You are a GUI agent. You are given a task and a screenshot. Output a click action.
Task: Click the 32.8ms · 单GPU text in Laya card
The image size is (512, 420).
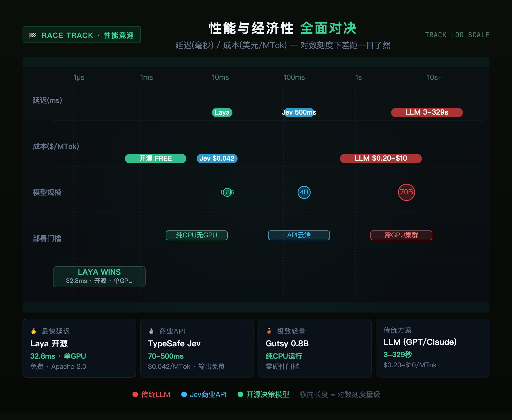58,356
